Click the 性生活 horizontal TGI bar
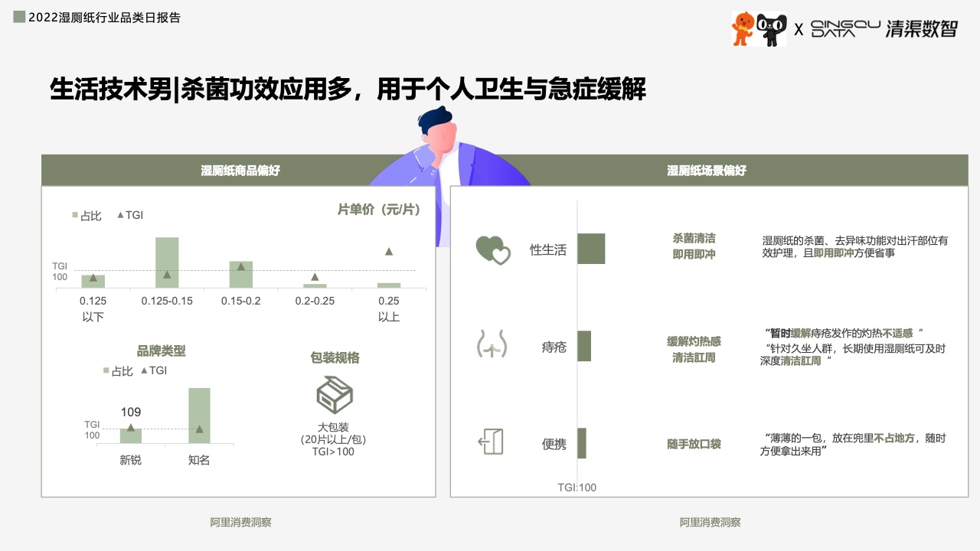Viewport: 980px width, 551px height. [x=591, y=249]
